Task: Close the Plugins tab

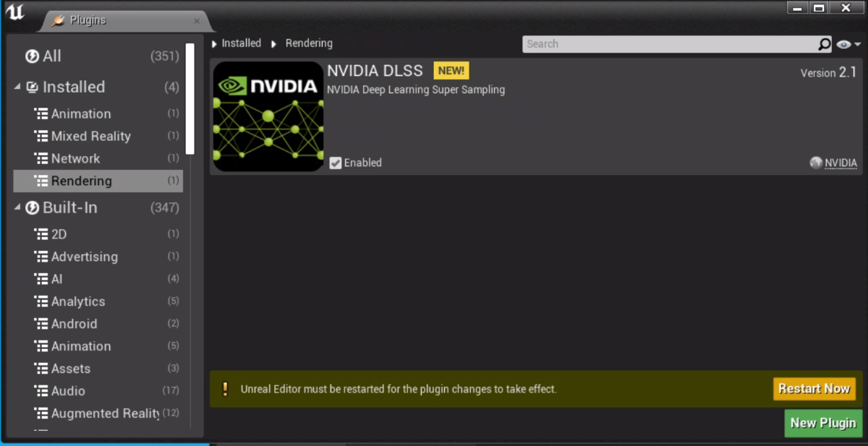Action: tap(197, 21)
